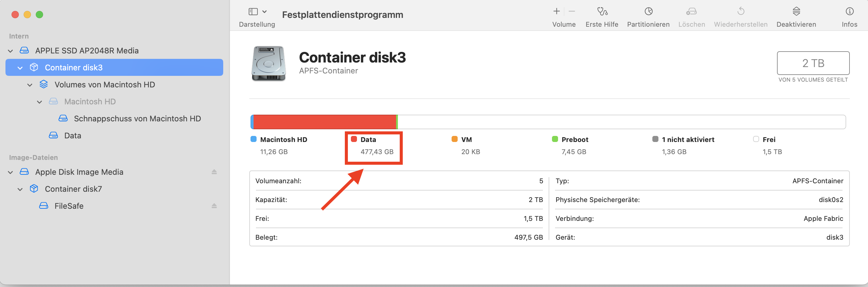Eject the FileSafe volume
Viewport: 868px width, 287px height.
[214, 206]
